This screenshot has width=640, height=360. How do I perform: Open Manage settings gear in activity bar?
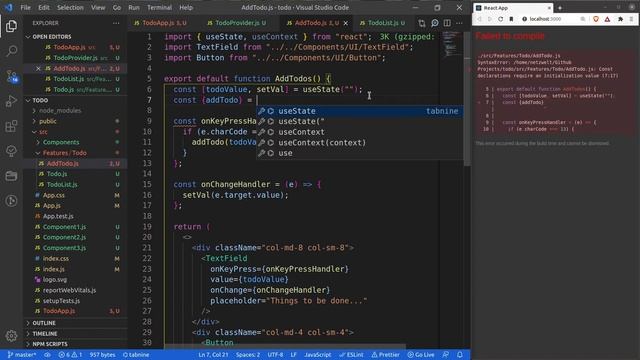[11, 336]
